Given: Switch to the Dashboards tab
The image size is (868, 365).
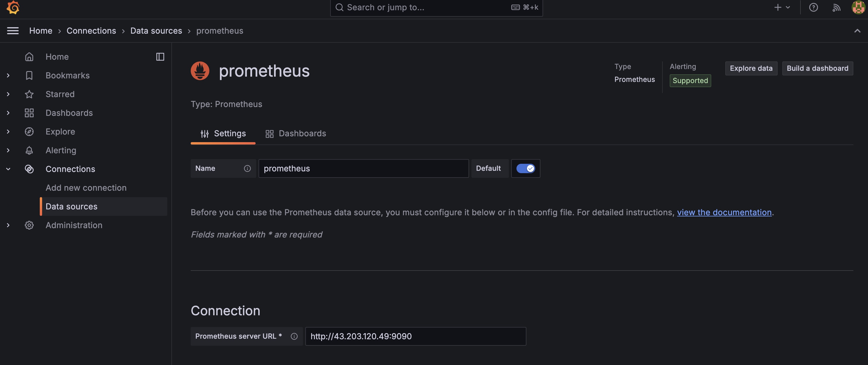Looking at the screenshot, I should pos(295,133).
